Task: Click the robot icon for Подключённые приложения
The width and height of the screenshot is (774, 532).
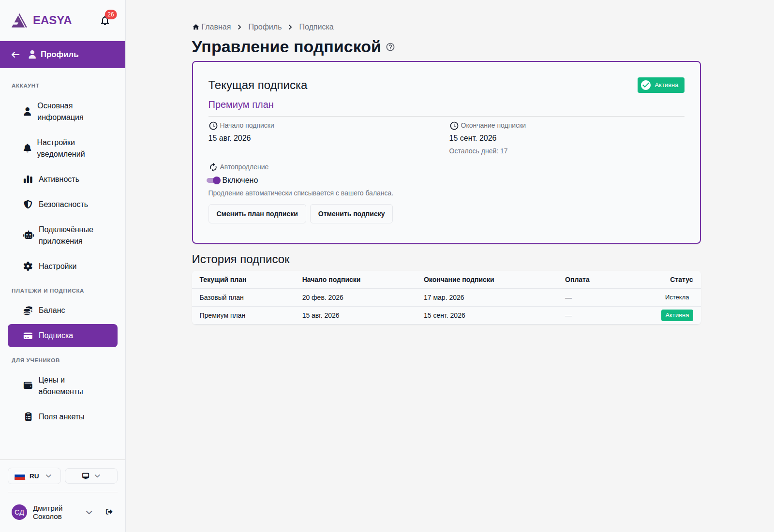Action: 29,235
